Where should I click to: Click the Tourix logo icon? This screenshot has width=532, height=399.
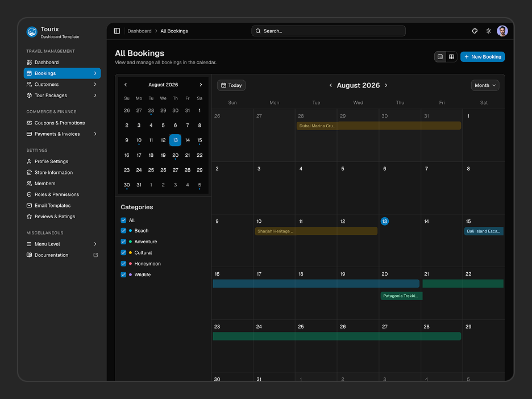point(32,32)
